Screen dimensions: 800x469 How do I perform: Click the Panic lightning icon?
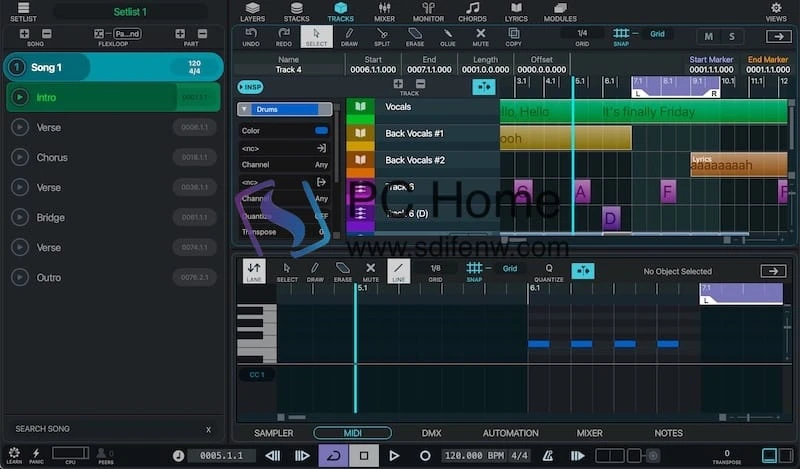coord(36,455)
